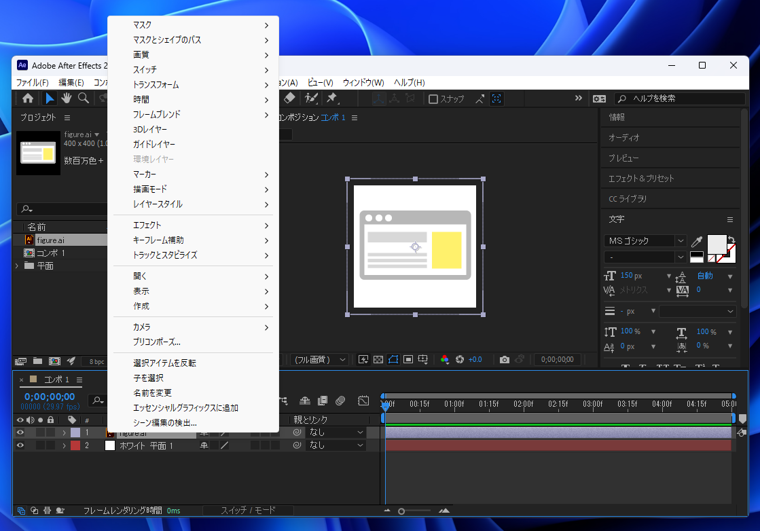The width and height of the screenshot is (760, 531).
Task: Click the region of interest icon
Action: pyautogui.click(x=408, y=359)
